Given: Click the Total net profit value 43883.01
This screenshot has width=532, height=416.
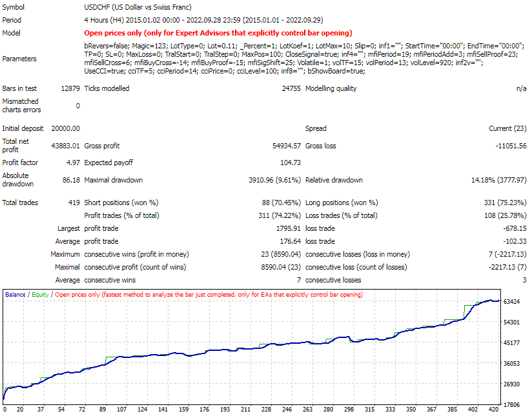Looking at the screenshot, I should (x=65, y=146).
